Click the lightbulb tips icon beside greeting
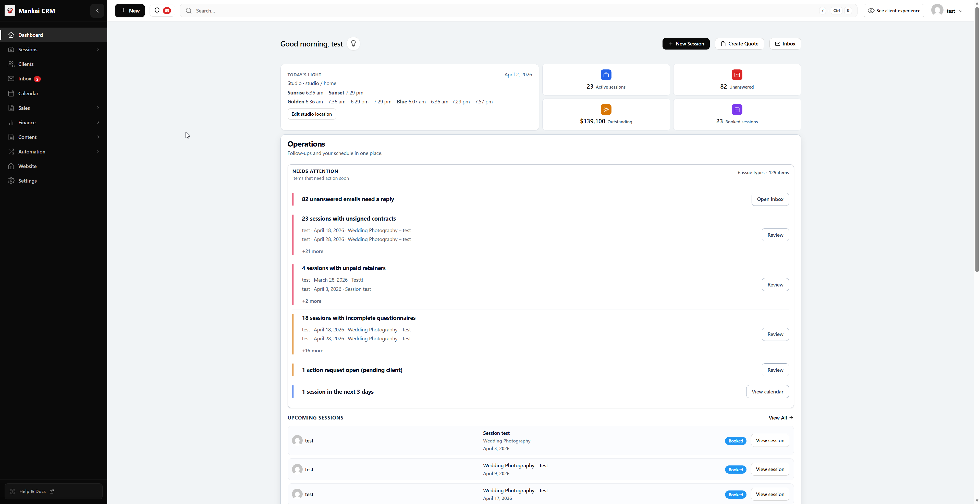Image resolution: width=980 pixels, height=504 pixels. pos(353,44)
